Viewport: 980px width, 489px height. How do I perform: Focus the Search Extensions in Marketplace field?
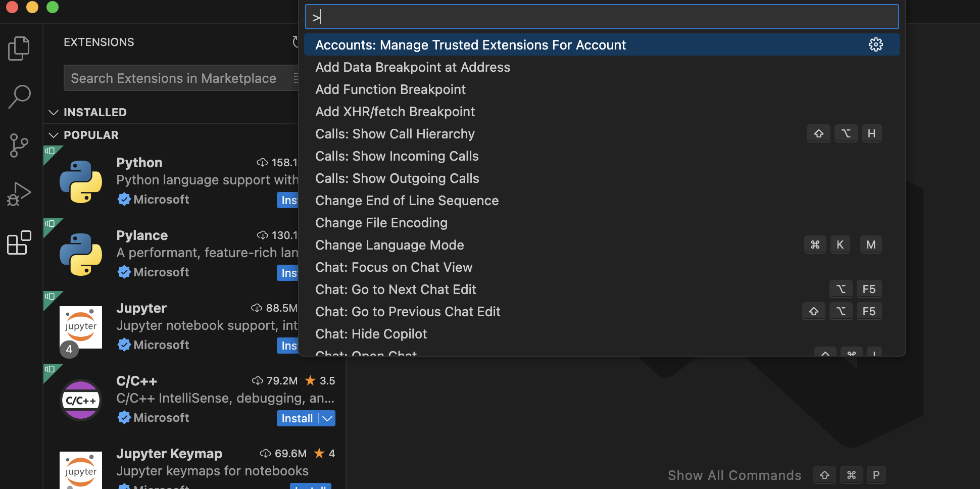[181, 78]
